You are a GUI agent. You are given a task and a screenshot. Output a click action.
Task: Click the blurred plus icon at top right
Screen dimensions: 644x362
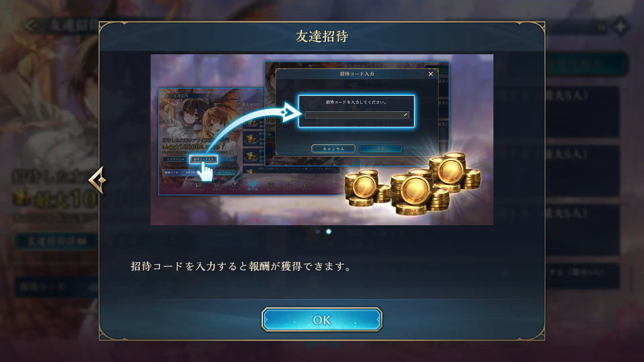(620, 27)
